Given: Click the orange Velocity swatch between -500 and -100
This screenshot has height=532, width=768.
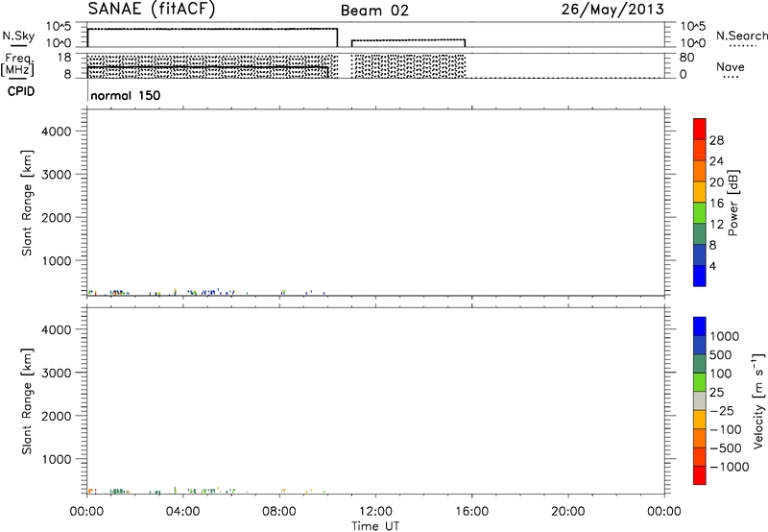Looking at the screenshot, I should pyautogui.click(x=700, y=438).
